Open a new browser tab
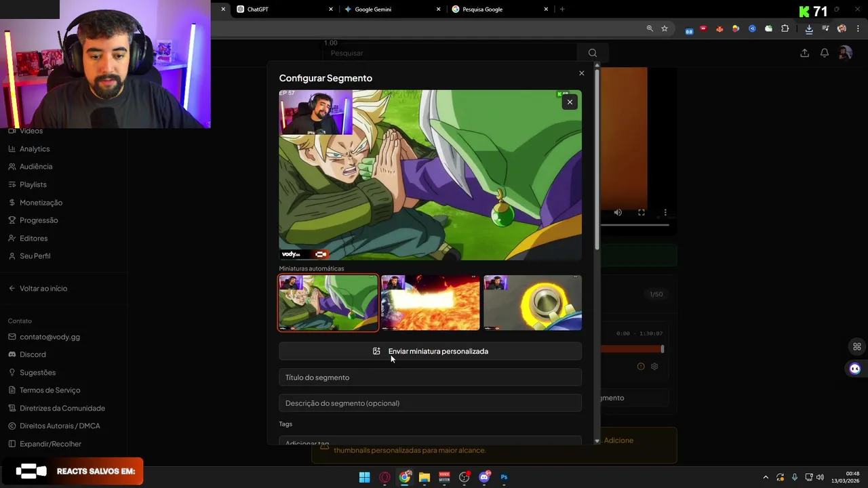Screen dimensions: 868x488 (x=562, y=9)
